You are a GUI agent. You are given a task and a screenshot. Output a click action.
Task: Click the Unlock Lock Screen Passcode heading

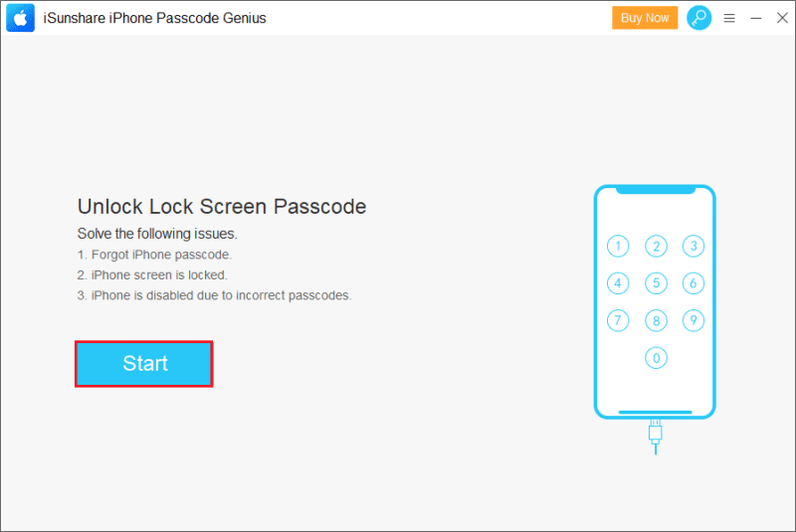(x=222, y=207)
